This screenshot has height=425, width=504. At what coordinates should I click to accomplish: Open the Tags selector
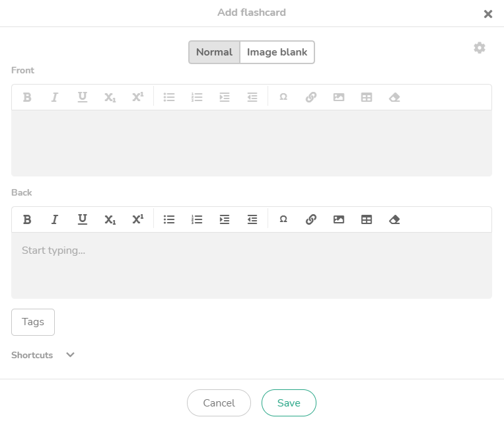click(x=33, y=322)
